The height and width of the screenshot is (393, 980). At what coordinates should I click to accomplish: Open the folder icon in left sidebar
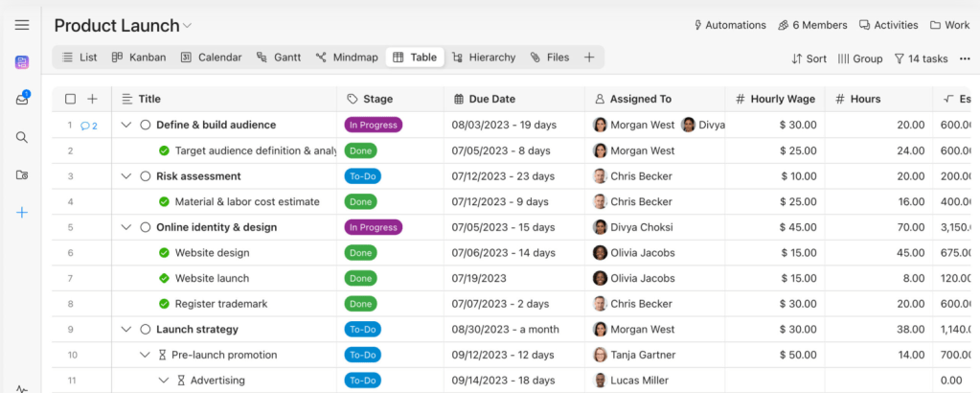click(x=22, y=174)
